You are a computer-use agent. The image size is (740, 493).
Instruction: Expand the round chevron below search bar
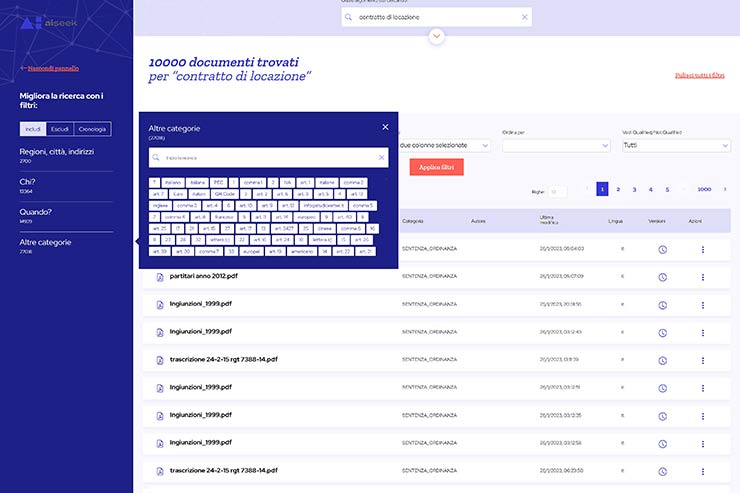(x=436, y=37)
